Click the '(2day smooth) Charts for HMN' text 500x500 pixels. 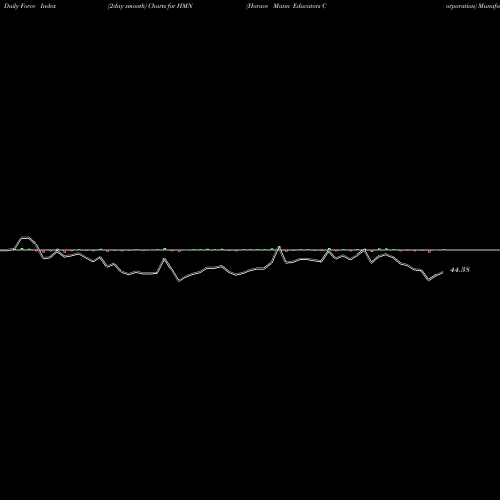coord(150,6)
